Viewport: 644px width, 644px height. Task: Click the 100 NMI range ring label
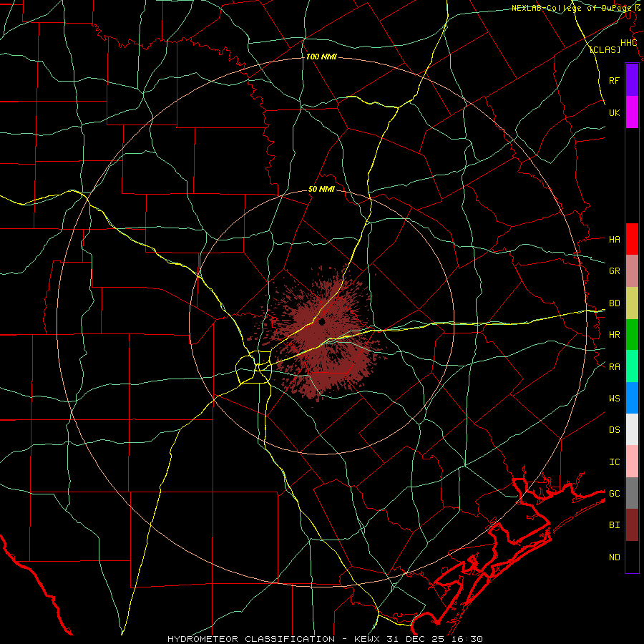point(321,57)
